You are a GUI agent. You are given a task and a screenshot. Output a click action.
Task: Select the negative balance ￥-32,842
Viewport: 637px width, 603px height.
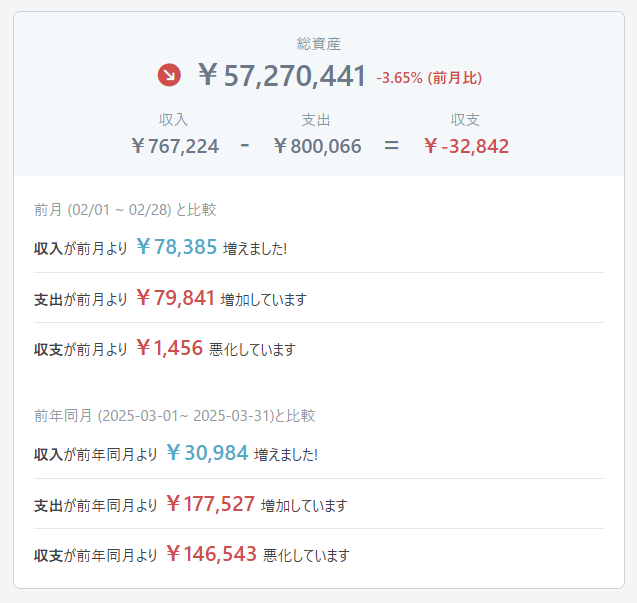465,146
